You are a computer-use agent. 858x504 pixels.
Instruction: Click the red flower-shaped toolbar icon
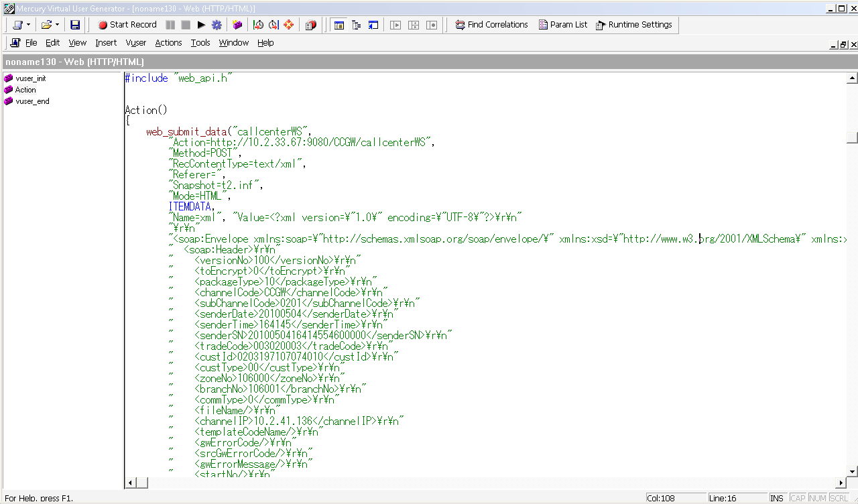(x=289, y=25)
